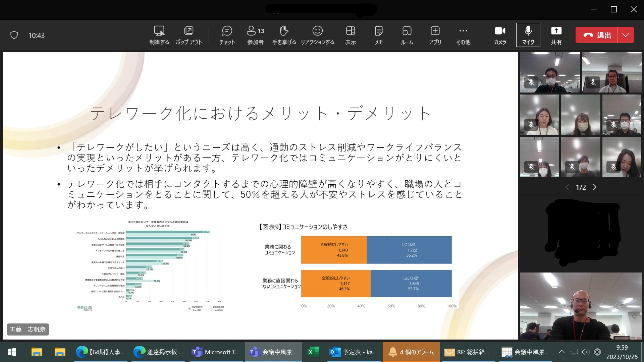Click the shield security icon

(x=14, y=35)
